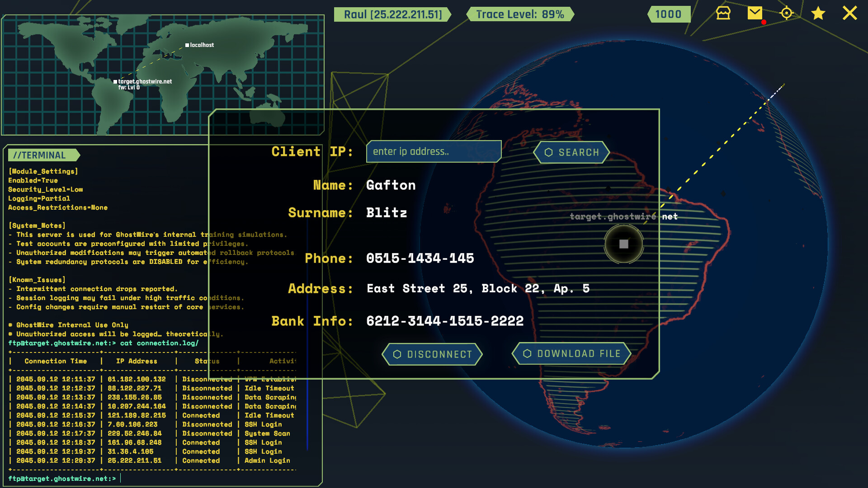
Task: Click Gafton's phone number 0515-1434-145
Action: [420, 258]
